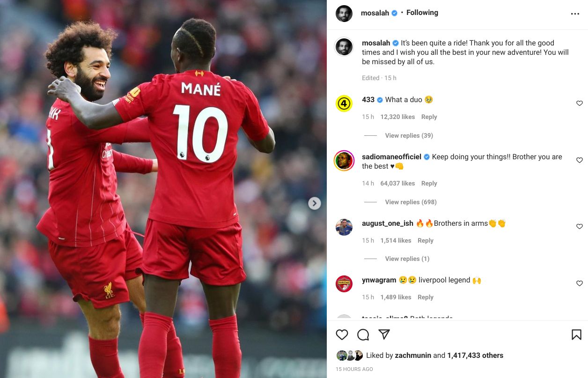This screenshot has height=378, width=588.
Task: Like the post with the heart icon
Action: (x=342, y=334)
